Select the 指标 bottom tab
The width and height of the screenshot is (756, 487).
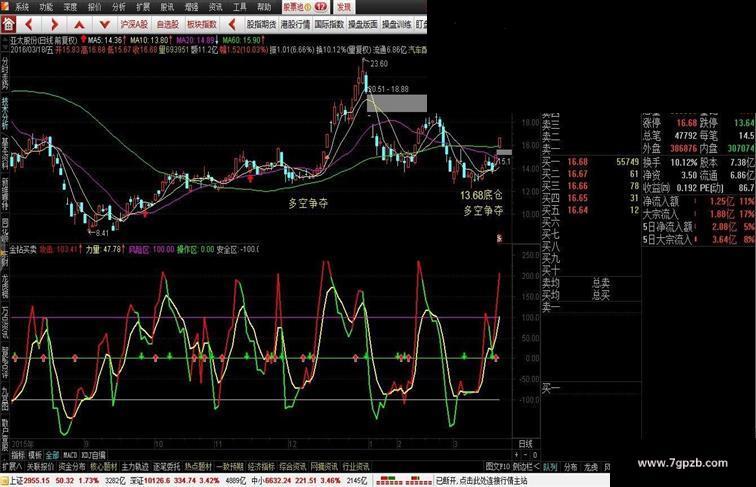tap(18, 455)
